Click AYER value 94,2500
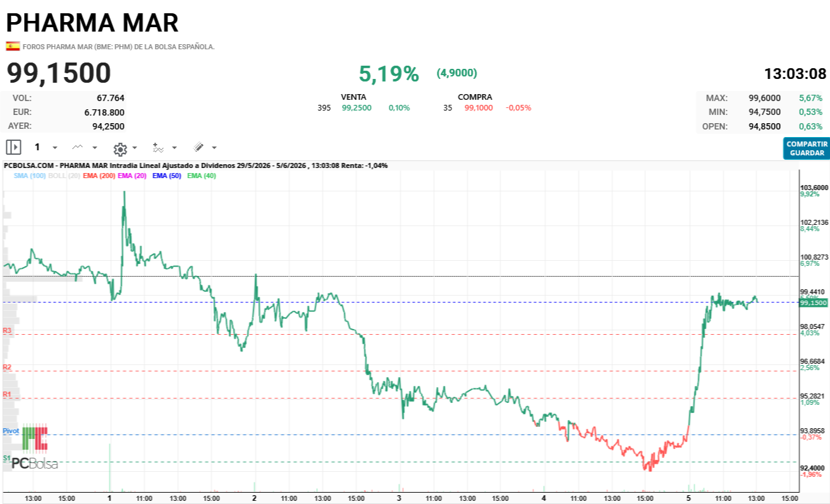The image size is (830, 504). (108, 126)
